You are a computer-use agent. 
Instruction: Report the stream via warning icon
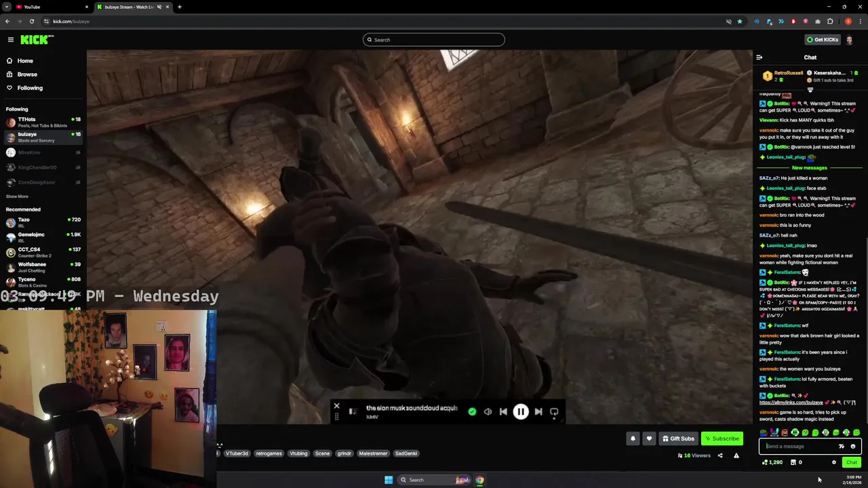tap(736, 455)
